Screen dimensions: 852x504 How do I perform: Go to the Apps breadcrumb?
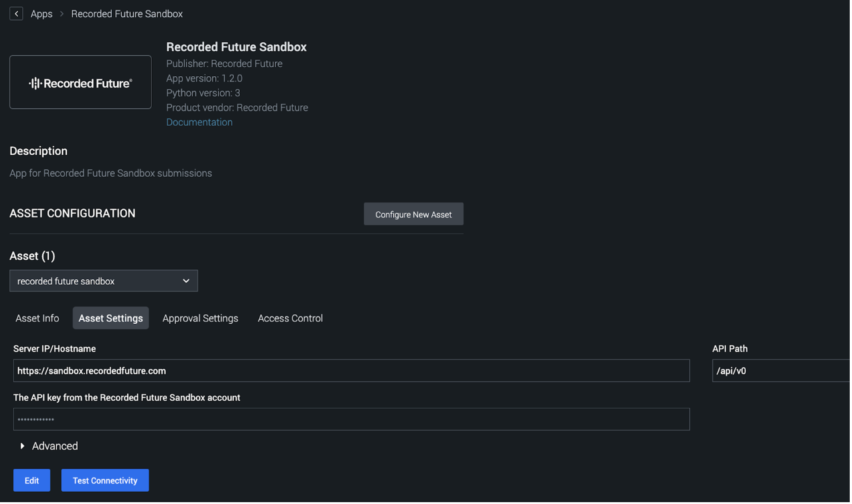coord(41,14)
